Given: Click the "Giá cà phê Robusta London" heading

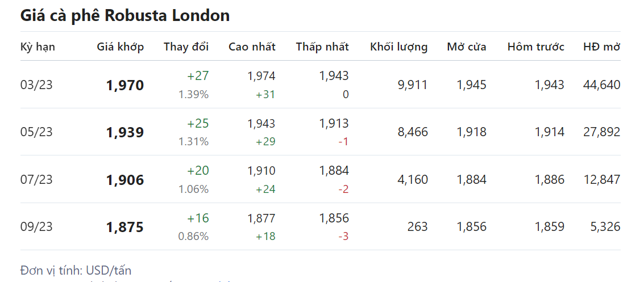Looking at the screenshot, I should 125,15.
